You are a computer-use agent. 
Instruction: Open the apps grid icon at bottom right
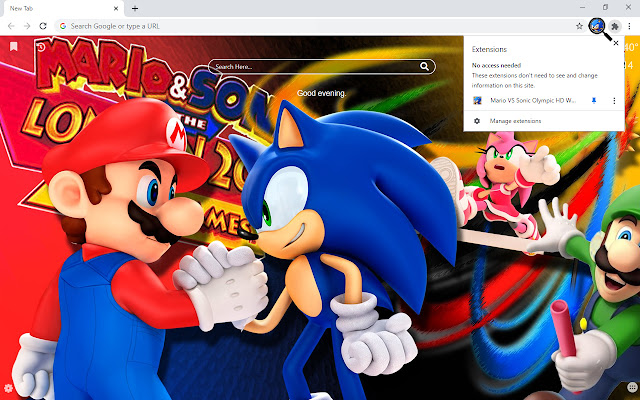632,387
